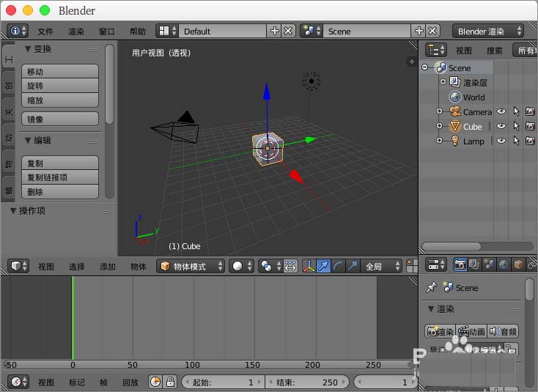Collapse the 编辑 panel
Viewport: 538px width, 392px height.
pyautogui.click(x=28, y=141)
